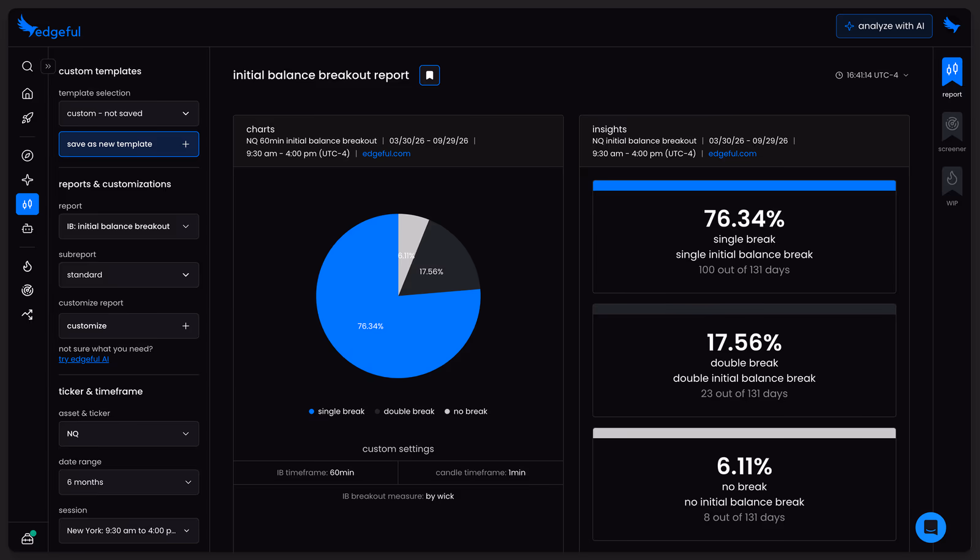Open edgeful.com link in insights panel
This screenshot has width=980, height=560.
733,154
